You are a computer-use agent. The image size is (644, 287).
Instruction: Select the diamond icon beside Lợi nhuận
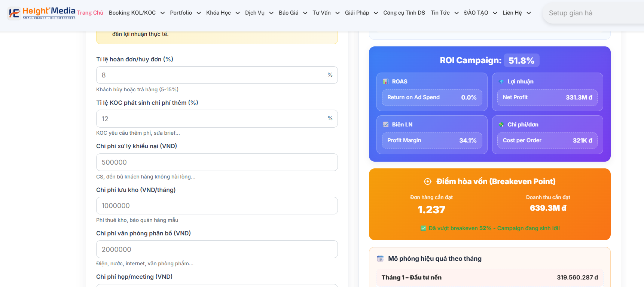point(501,82)
